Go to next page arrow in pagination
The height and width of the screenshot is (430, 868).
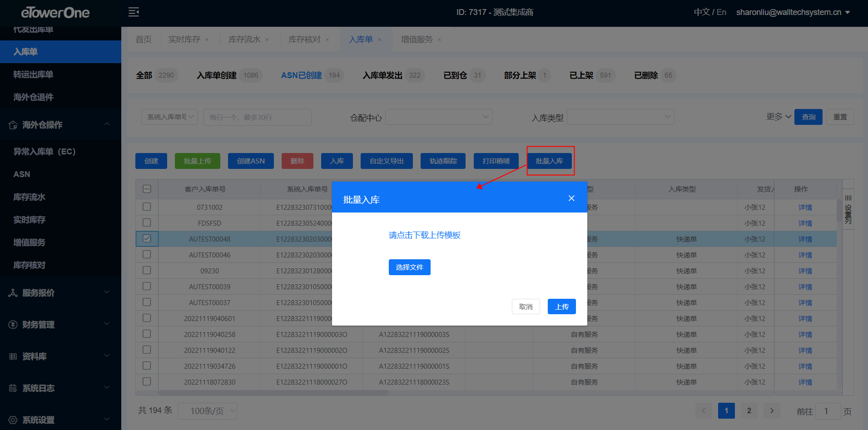tap(772, 411)
